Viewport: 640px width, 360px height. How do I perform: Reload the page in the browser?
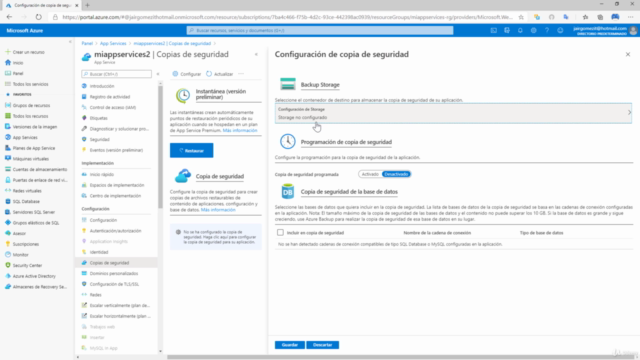pos(38,17)
